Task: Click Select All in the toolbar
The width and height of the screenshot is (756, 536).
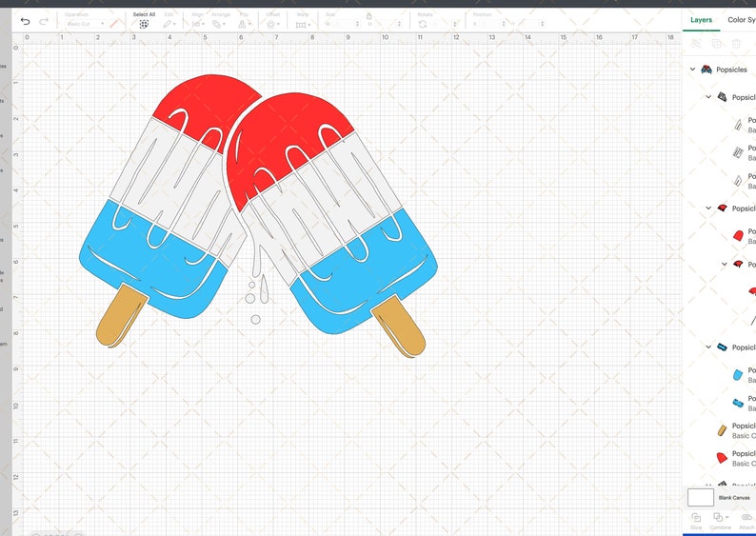Action: tap(144, 21)
